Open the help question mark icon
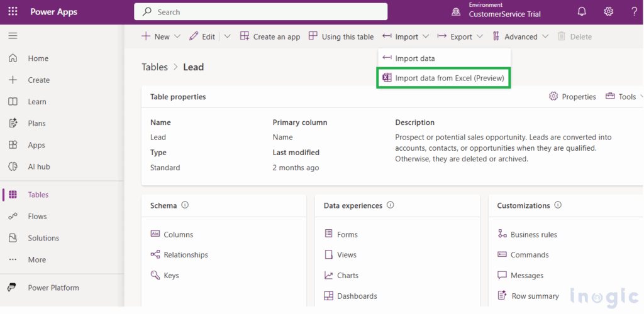The width and height of the screenshot is (644, 314). 634,12
